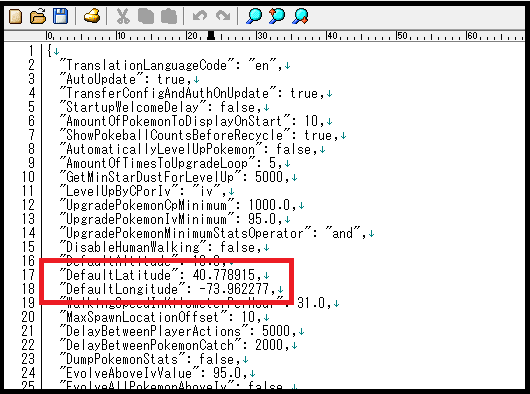Open search with the first magnifier icon
The image size is (530, 394).
(254, 16)
